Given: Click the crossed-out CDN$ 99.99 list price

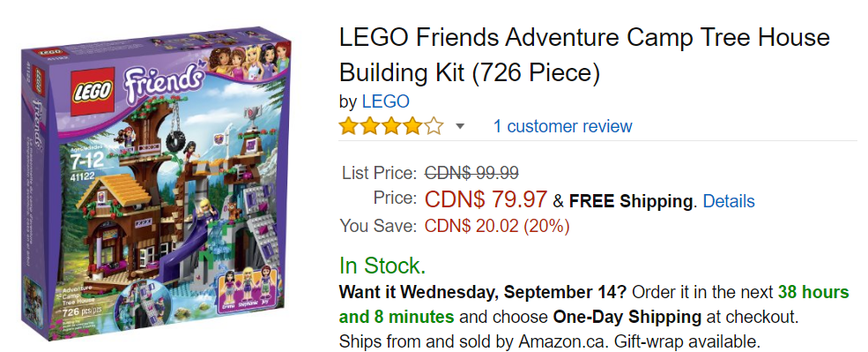Looking at the screenshot, I should [471, 173].
